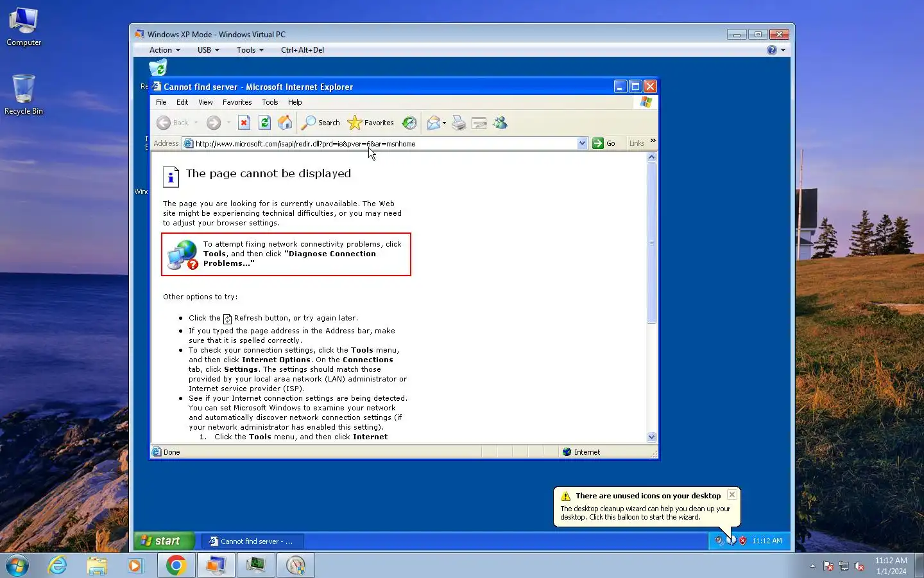Click the XP tray red shield security icon
This screenshot has width=924, height=578.
tap(742, 541)
